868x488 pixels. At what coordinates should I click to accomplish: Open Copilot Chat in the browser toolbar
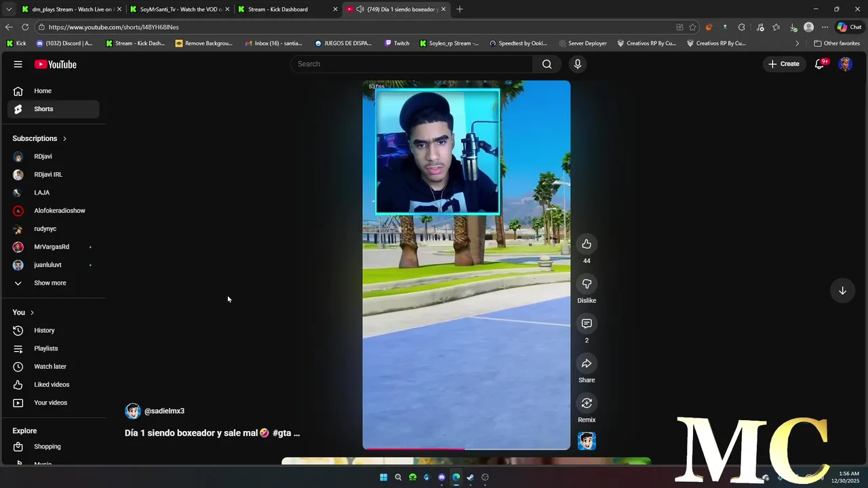849,27
